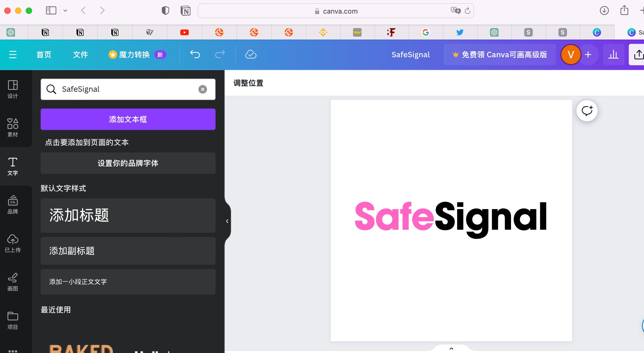Click 添加一小段正文文字 body text option
Screen dimensions: 644x353
click(x=128, y=282)
